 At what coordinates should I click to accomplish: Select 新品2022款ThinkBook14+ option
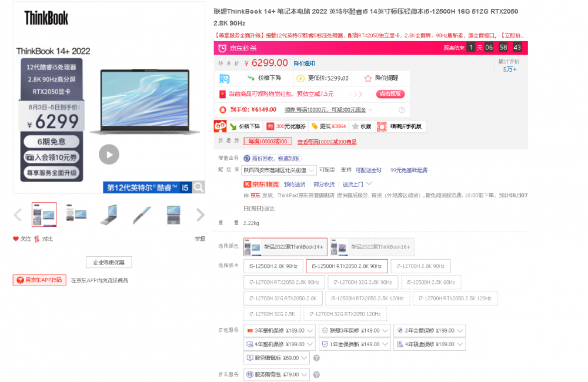pyautogui.click(x=285, y=247)
